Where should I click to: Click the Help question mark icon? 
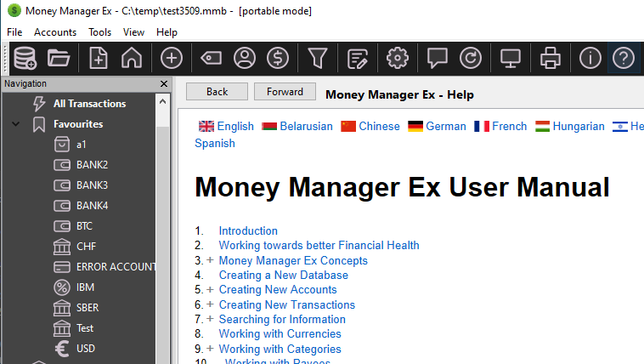pyautogui.click(x=623, y=58)
